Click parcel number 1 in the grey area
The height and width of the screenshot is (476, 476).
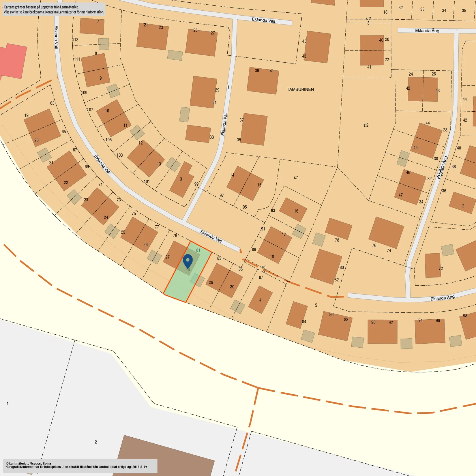(8, 404)
